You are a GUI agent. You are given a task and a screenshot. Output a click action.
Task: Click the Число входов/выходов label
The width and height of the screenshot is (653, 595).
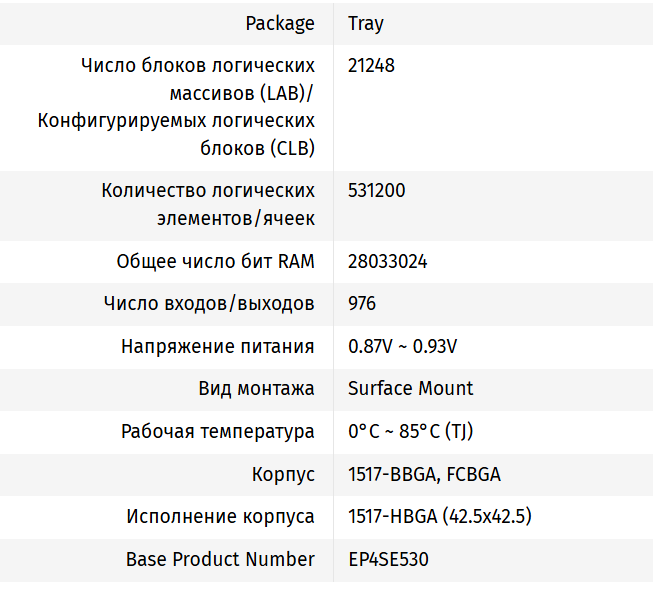[209, 303]
